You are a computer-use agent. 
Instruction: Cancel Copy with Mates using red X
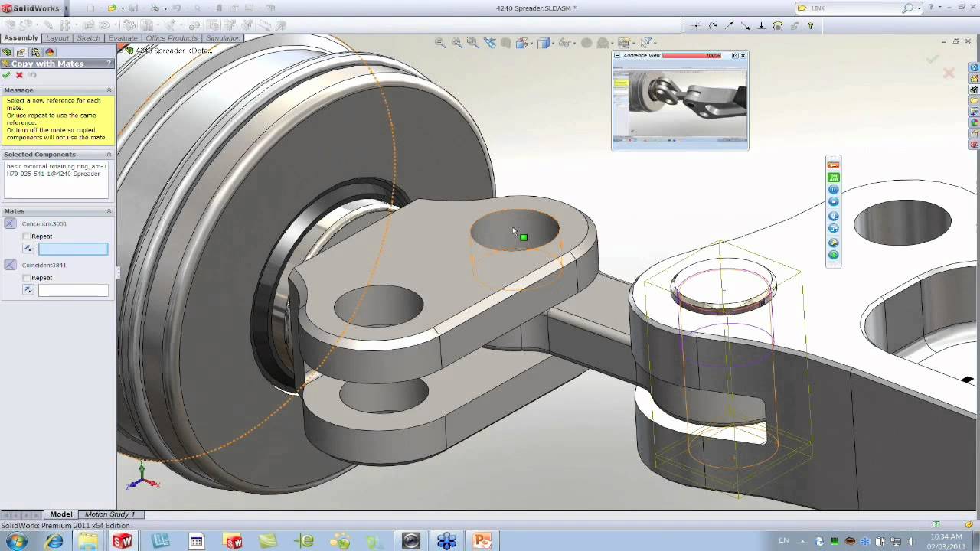[x=19, y=75]
